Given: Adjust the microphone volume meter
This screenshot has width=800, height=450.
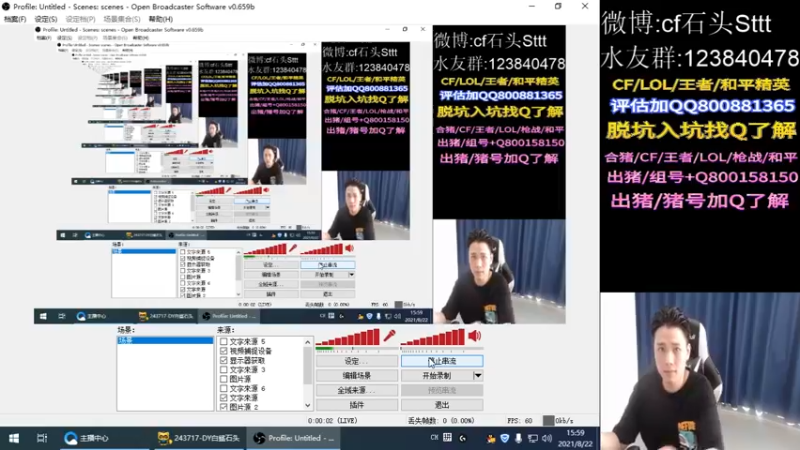Looking at the screenshot, I should 348,337.
